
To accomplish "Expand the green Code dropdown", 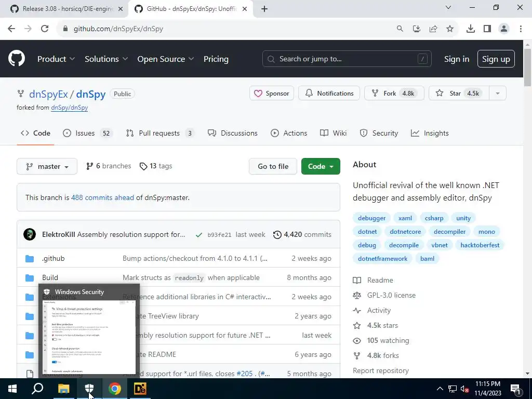I will (x=321, y=166).
